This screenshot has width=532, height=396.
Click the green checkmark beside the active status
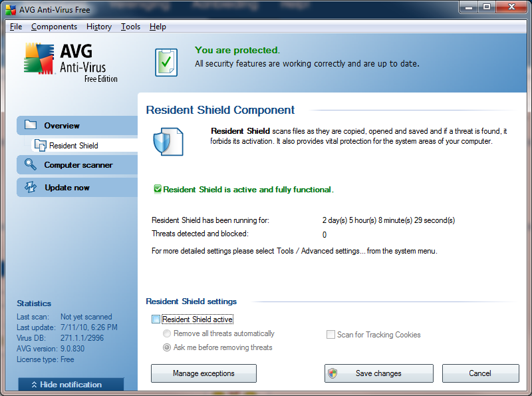[x=158, y=189]
